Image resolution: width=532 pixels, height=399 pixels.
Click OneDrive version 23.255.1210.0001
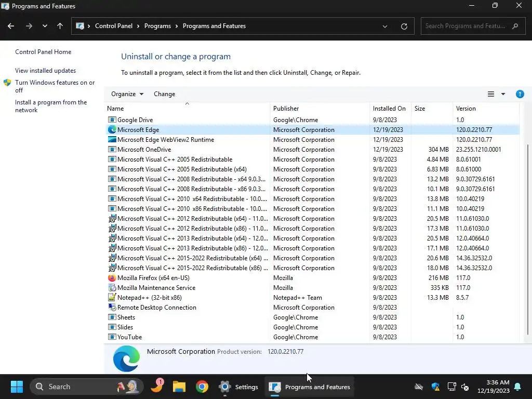(x=478, y=149)
